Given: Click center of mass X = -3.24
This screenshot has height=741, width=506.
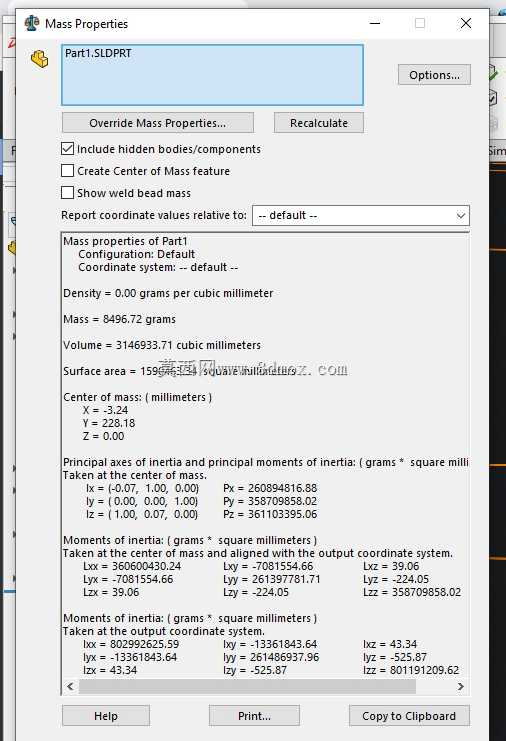Looking at the screenshot, I should [105, 410].
